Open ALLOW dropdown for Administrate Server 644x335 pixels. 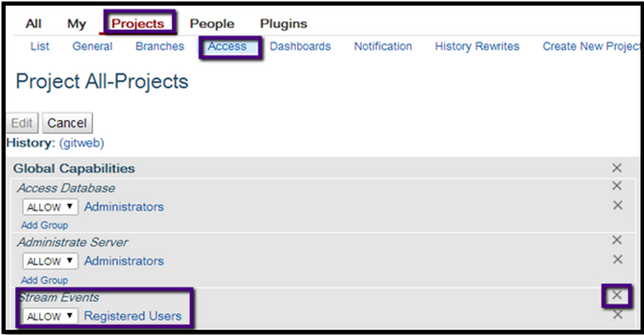pos(50,261)
